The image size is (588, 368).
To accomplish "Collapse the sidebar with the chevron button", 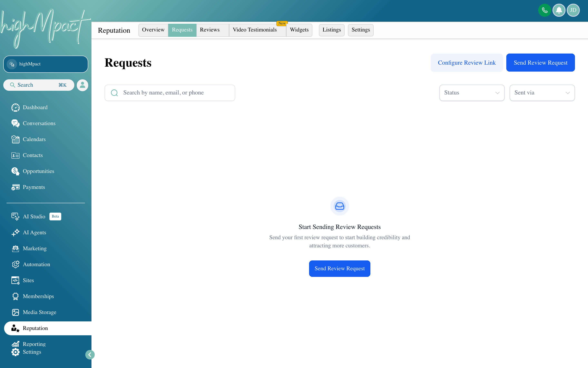I will [90, 355].
